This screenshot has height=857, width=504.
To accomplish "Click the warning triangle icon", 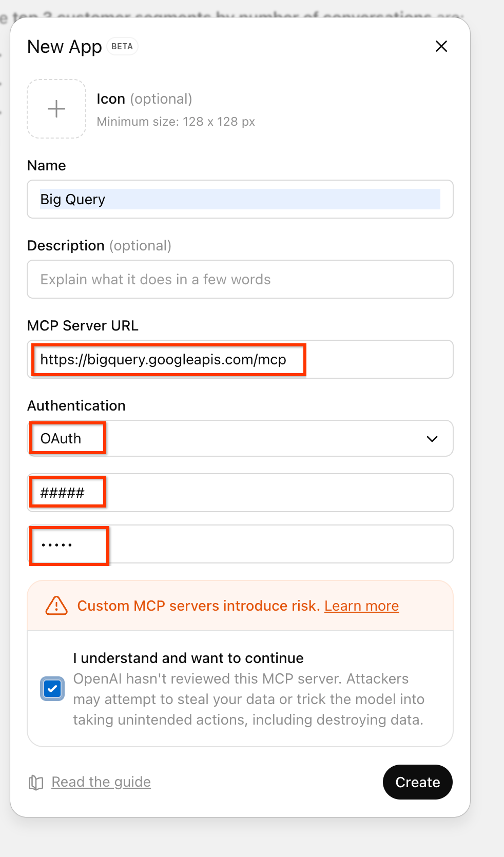I will [x=55, y=606].
